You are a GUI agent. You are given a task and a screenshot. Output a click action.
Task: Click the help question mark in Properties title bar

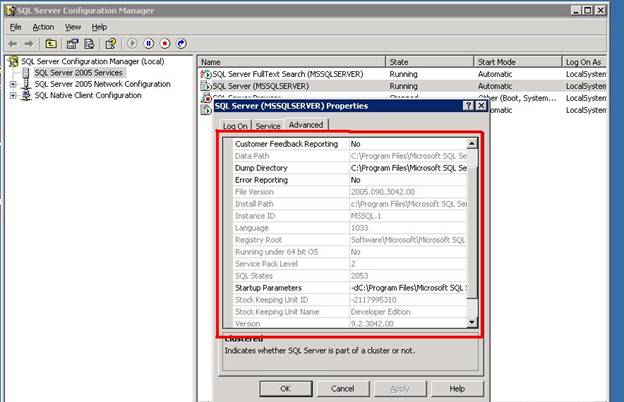(x=468, y=105)
